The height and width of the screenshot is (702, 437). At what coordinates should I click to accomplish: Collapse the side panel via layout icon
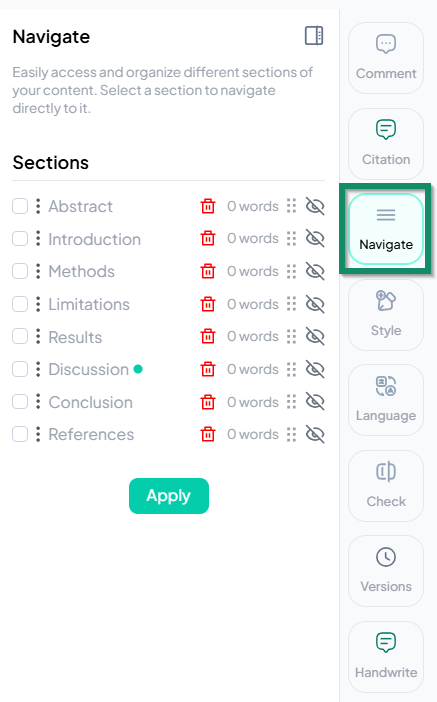tap(314, 35)
